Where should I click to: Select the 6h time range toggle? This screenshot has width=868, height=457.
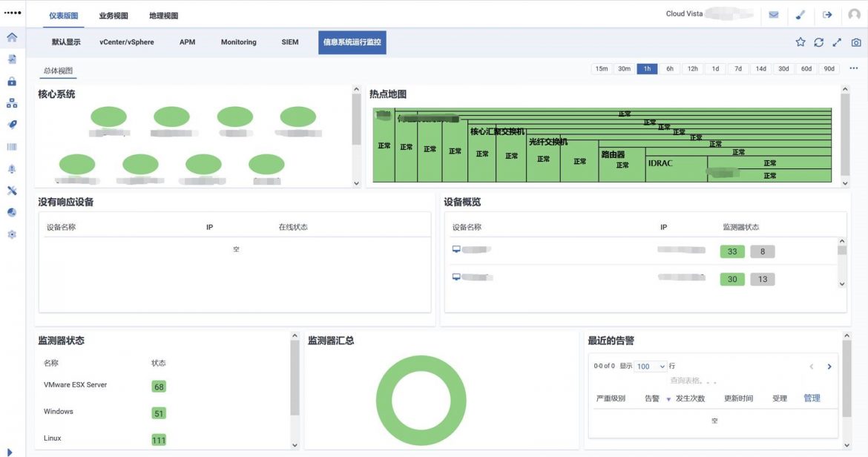point(670,68)
